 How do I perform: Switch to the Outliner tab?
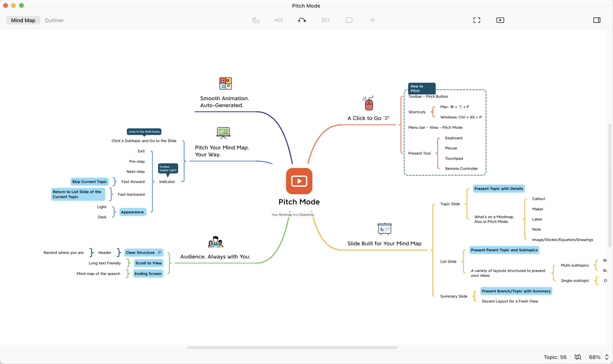point(54,20)
